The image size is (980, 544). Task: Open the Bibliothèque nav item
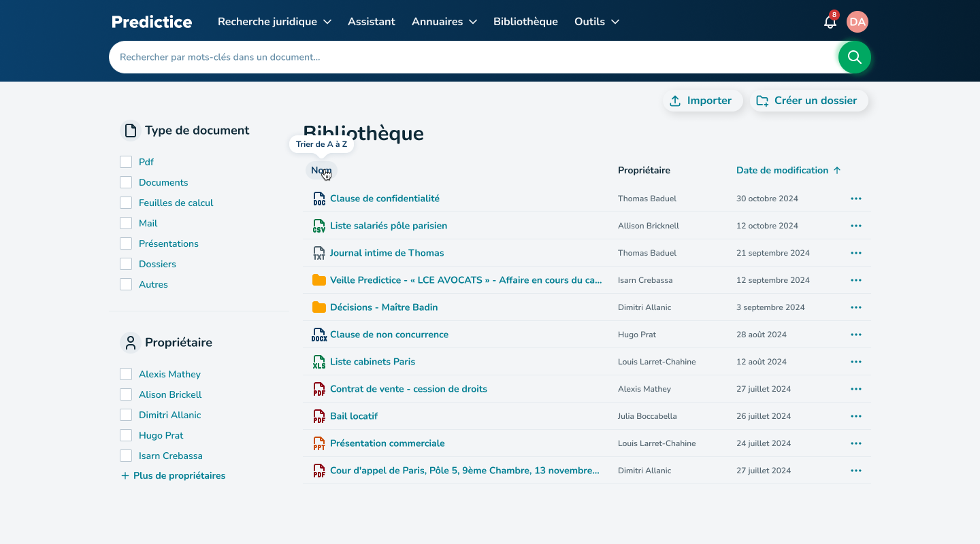click(525, 22)
